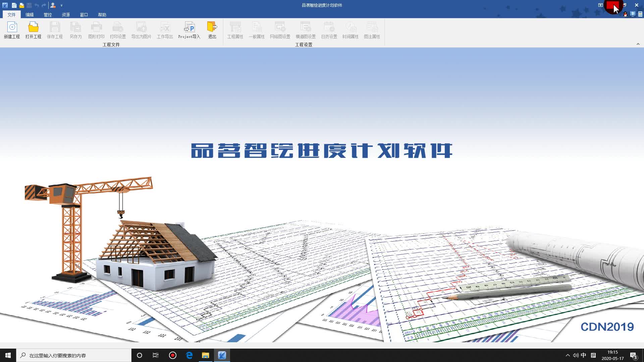Open the 管控 ribbon tab
This screenshot has height=362, width=644.
coord(48,15)
